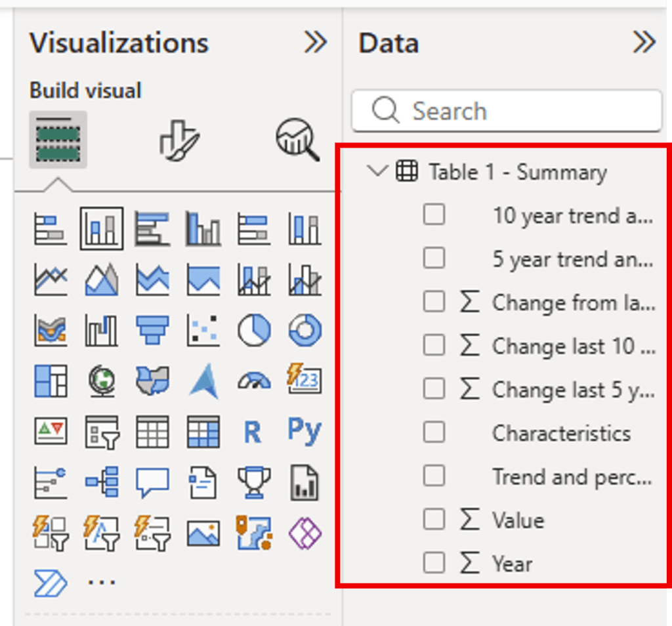672x626 pixels.
Task: Open more visuals ellipsis menu
Action: (x=102, y=583)
